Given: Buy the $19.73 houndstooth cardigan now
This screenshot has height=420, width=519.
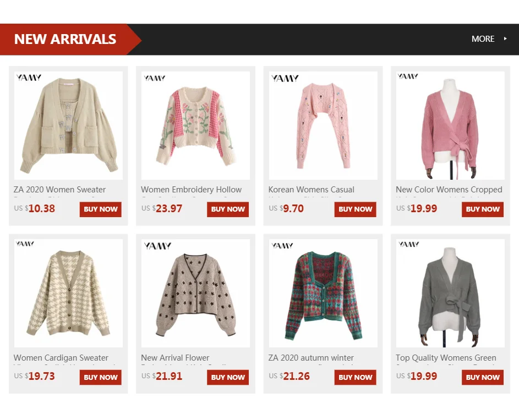Looking at the screenshot, I should pyautogui.click(x=101, y=377).
